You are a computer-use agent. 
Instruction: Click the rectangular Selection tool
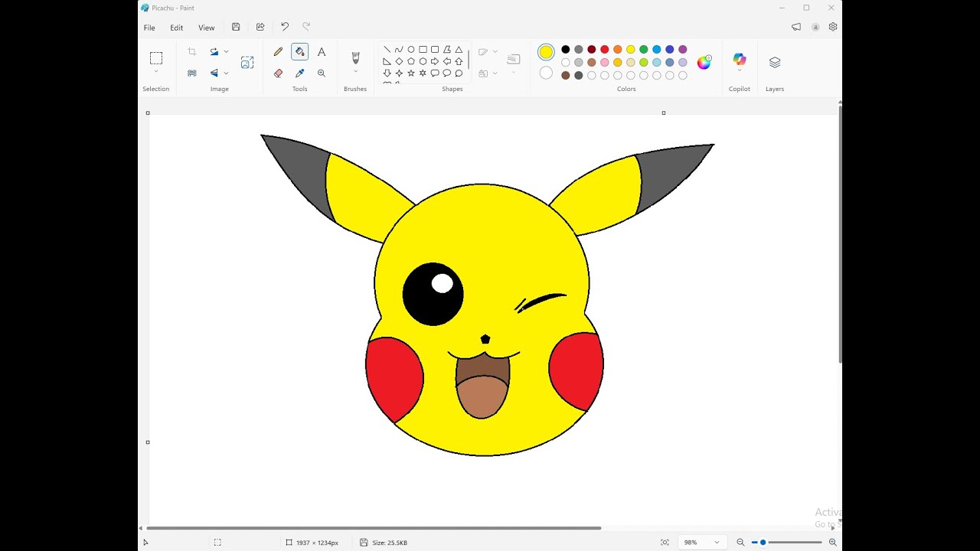click(156, 58)
